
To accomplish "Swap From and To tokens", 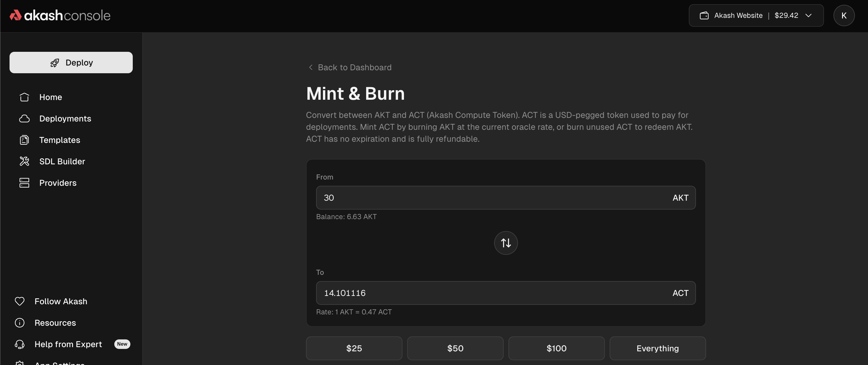I will [x=506, y=243].
